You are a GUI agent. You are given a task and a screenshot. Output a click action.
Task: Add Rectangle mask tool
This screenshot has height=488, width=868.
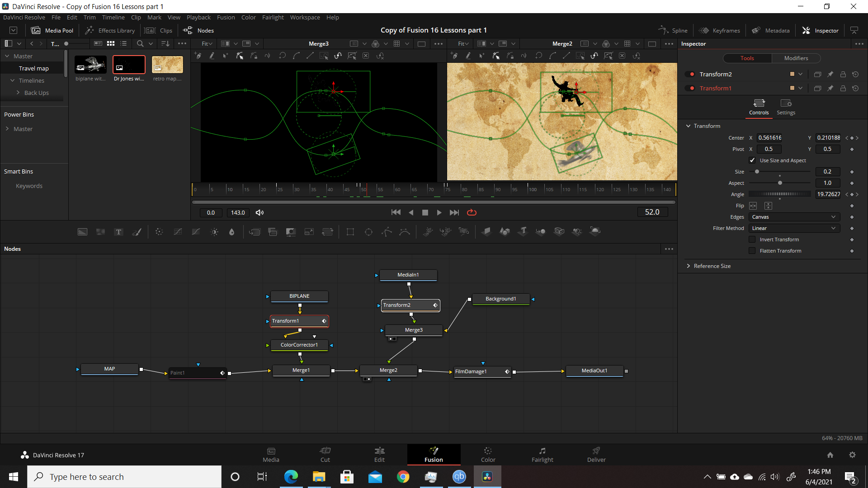tap(350, 232)
